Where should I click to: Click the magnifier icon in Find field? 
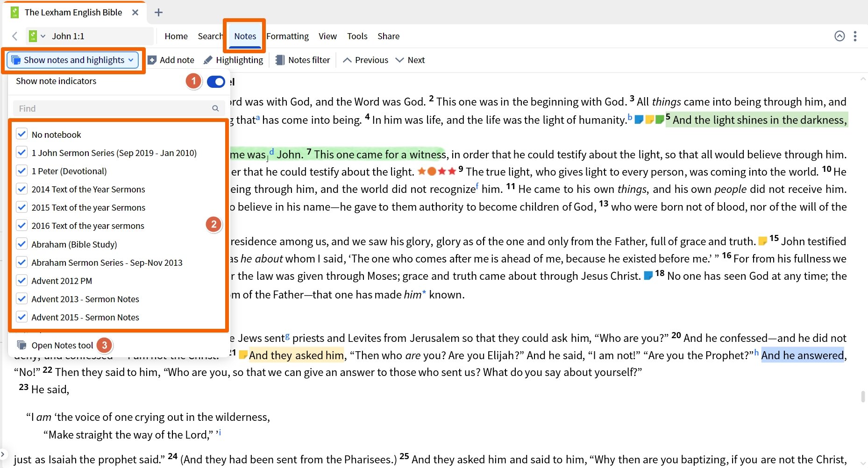(215, 108)
